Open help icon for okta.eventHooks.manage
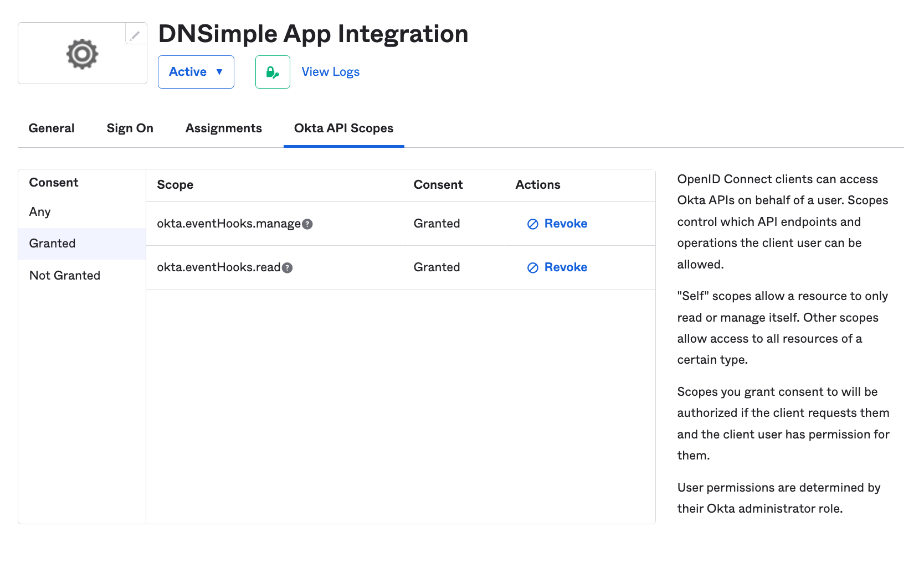The width and height of the screenshot is (924, 568). 307,224
